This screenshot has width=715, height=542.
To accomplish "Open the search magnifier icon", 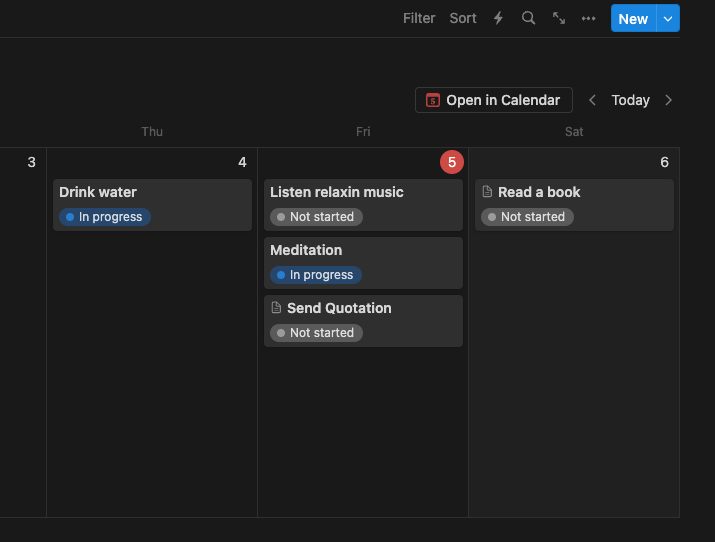I will tap(528, 18).
